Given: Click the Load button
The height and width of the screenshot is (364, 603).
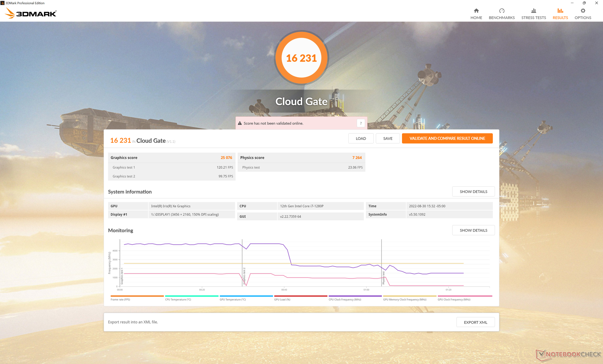Looking at the screenshot, I should click(x=361, y=138).
